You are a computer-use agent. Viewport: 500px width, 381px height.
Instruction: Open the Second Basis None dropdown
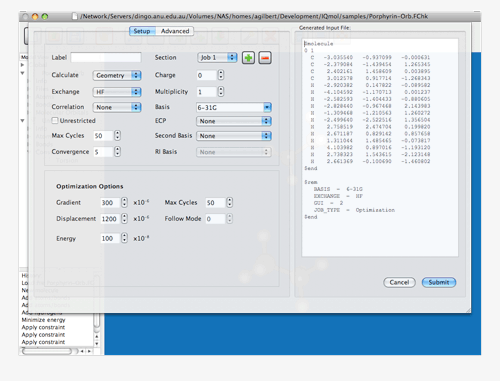(234, 136)
